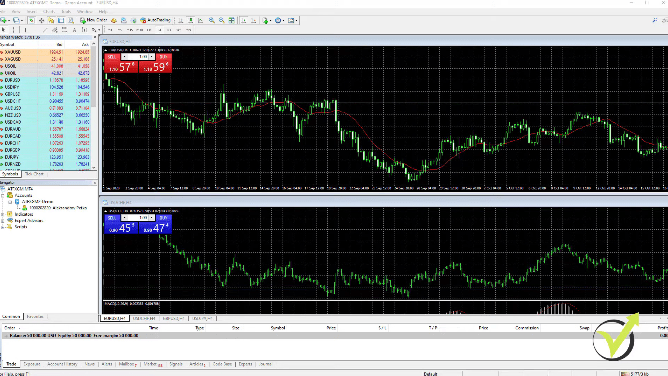Toggle the chart Auto Scroll icon
This screenshot has height=376, width=668.
click(x=244, y=20)
